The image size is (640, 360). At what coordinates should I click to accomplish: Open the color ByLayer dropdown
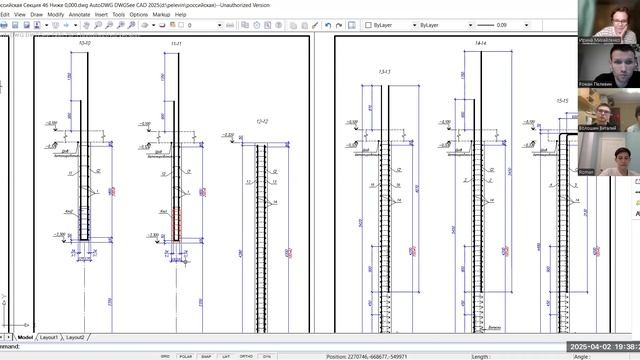414,25
